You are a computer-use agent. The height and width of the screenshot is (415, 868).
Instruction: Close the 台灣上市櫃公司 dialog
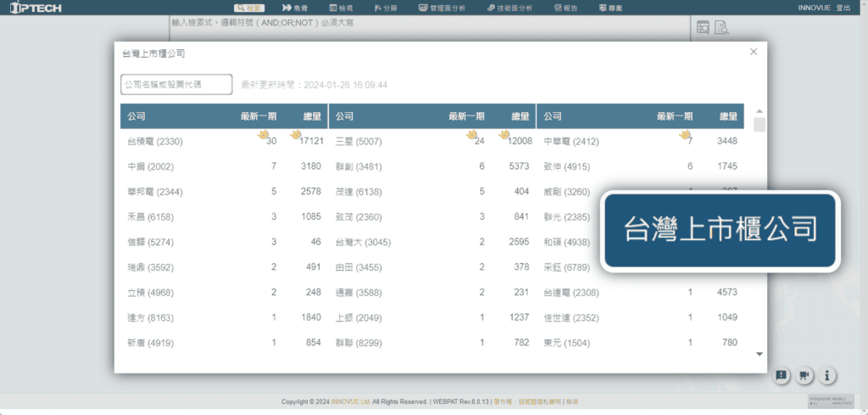pyautogui.click(x=754, y=52)
